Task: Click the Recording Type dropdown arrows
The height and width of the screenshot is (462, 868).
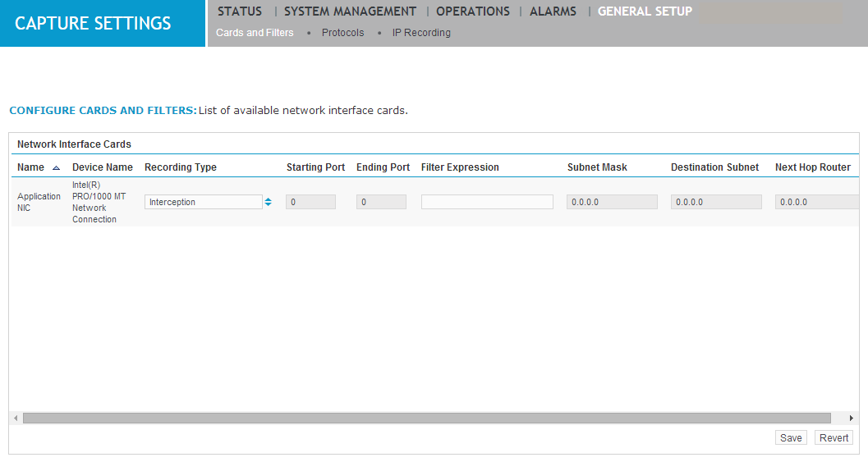Action: [268, 202]
